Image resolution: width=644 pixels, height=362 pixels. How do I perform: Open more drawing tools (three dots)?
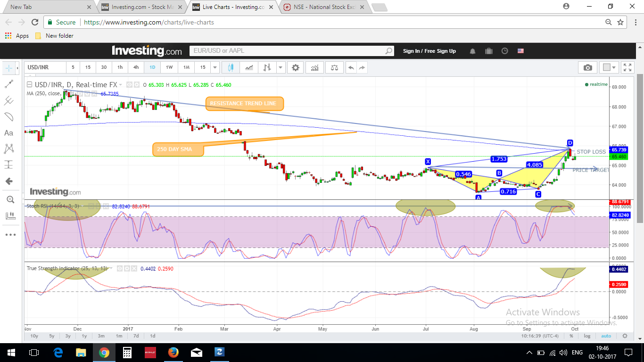click(10, 234)
